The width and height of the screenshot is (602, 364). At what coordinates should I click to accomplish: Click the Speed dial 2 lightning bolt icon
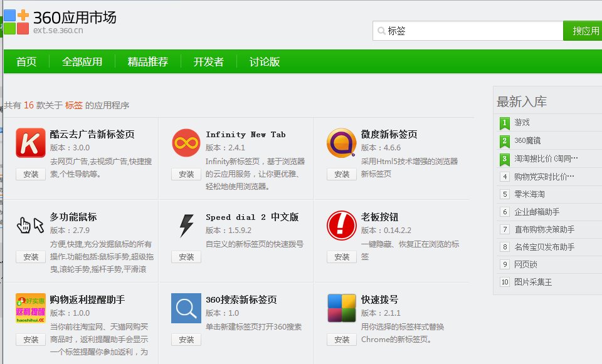tap(185, 224)
